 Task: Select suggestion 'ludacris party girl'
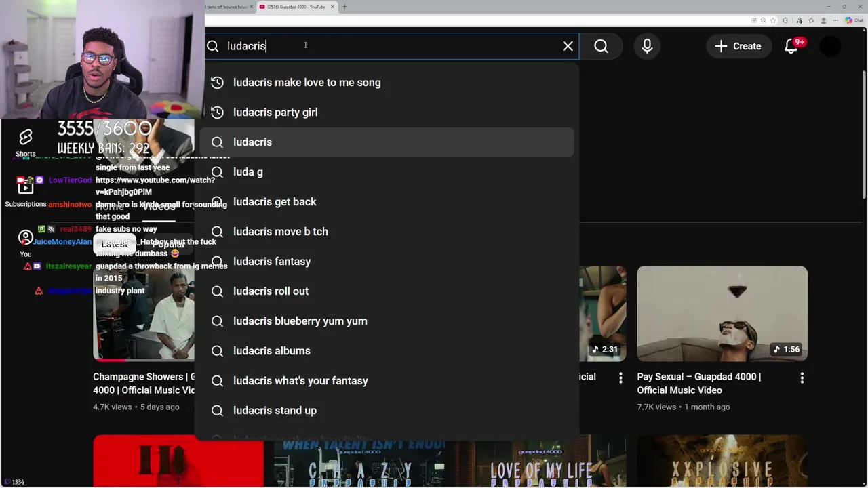tap(387, 113)
